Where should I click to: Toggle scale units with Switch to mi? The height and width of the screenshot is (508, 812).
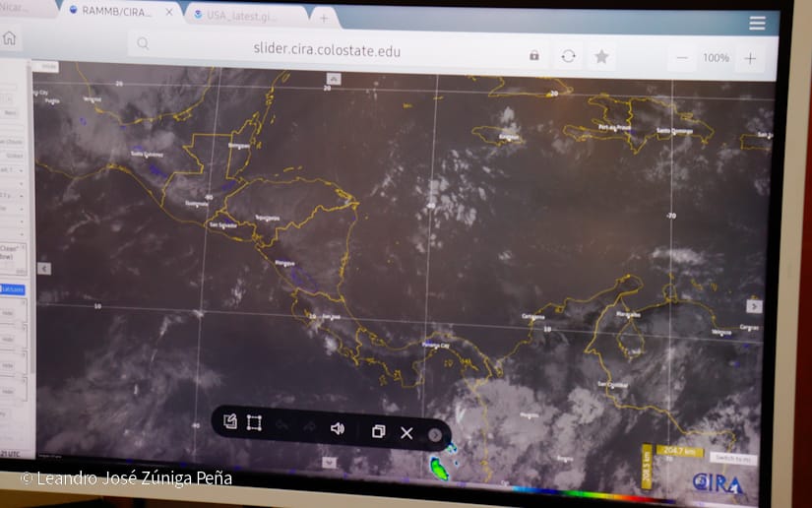point(734,459)
